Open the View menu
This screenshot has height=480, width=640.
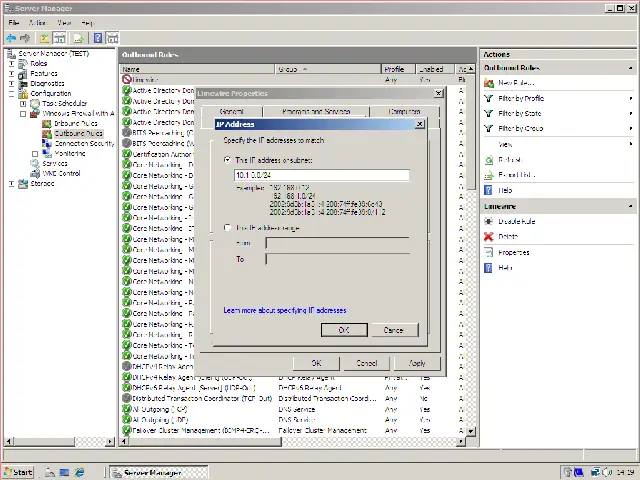[x=64, y=23]
